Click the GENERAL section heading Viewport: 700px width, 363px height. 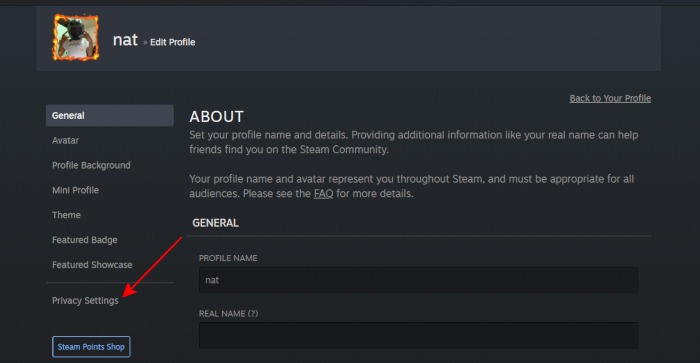pos(215,223)
